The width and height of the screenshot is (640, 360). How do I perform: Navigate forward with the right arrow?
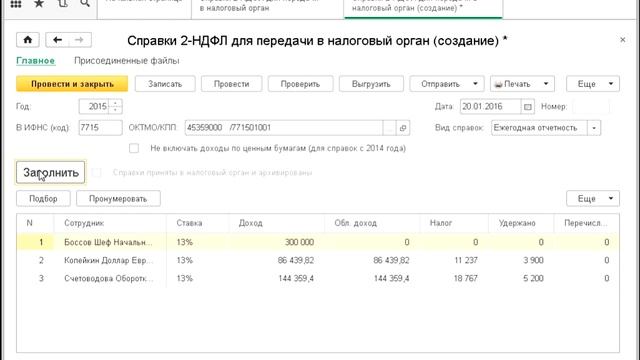[x=80, y=40]
